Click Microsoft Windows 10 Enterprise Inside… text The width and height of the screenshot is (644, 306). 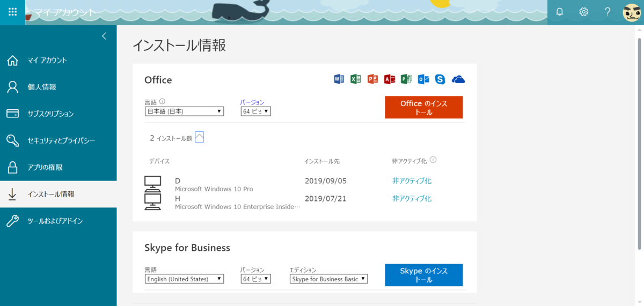pyautogui.click(x=237, y=207)
